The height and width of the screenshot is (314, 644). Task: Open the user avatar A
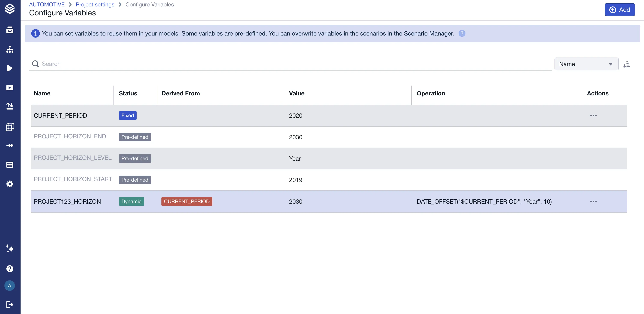click(x=9, y=285)
